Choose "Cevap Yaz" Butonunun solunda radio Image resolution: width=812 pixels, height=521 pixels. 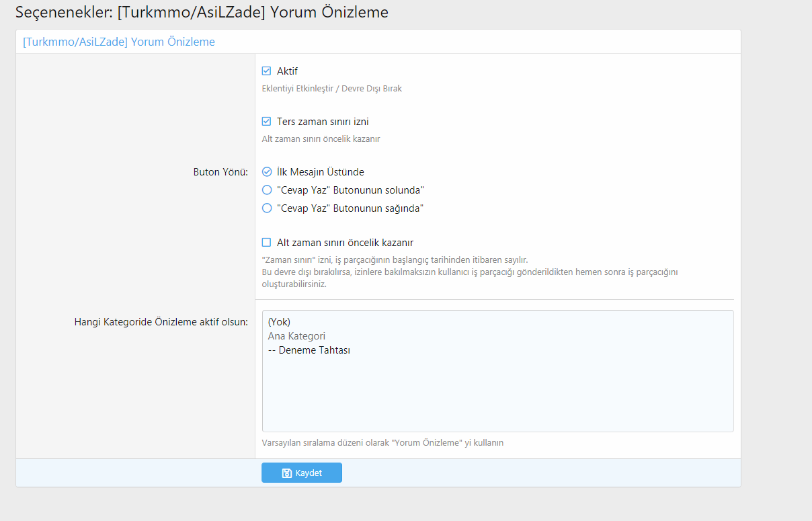pyautogui.click(x=267, y=190)
